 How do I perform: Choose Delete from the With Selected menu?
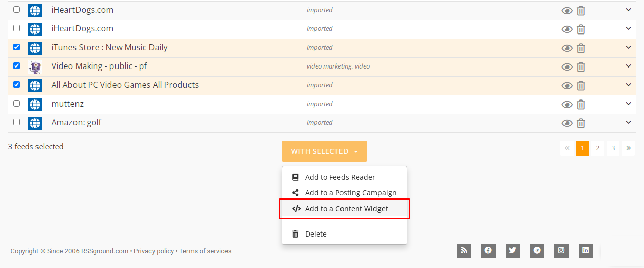(345, 234)
